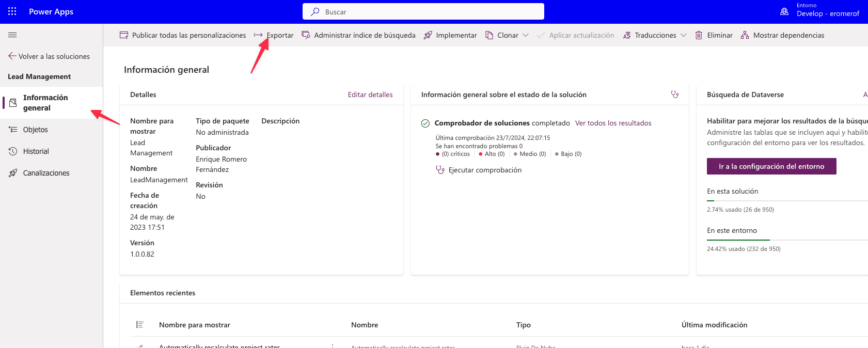Click the search magnifier icon
This screenshot has height=348, width=868.
[x=315, y=11]
